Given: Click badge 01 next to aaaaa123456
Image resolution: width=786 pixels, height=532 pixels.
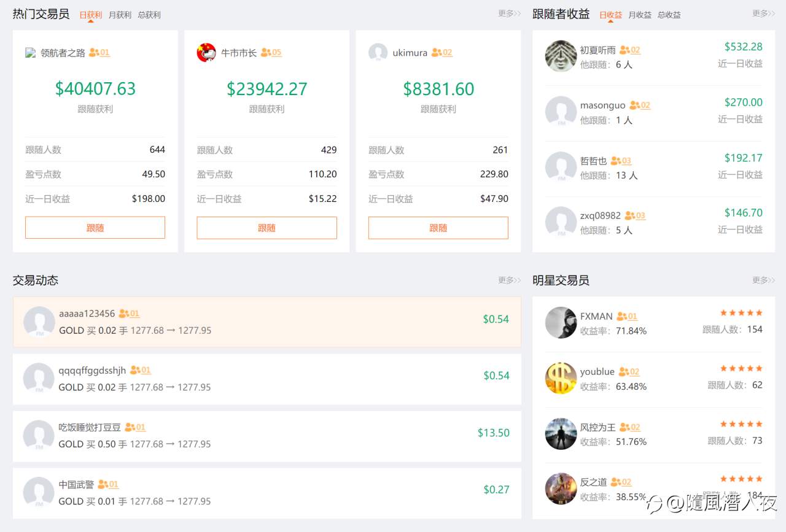Looking at the screenshot, I should (129, 314).
